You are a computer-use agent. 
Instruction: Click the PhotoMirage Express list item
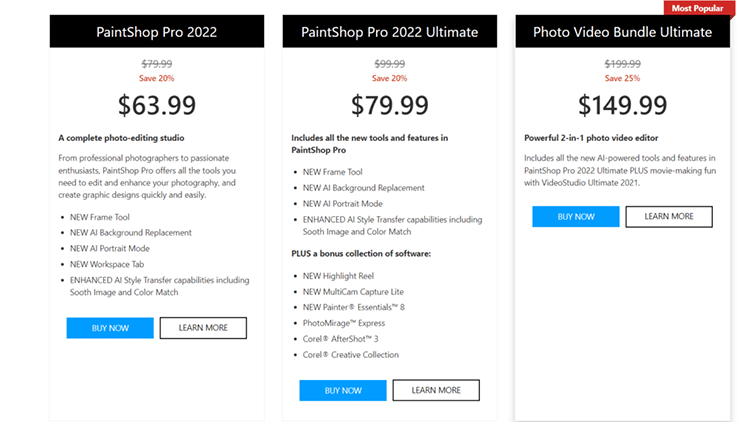(344, 323)
